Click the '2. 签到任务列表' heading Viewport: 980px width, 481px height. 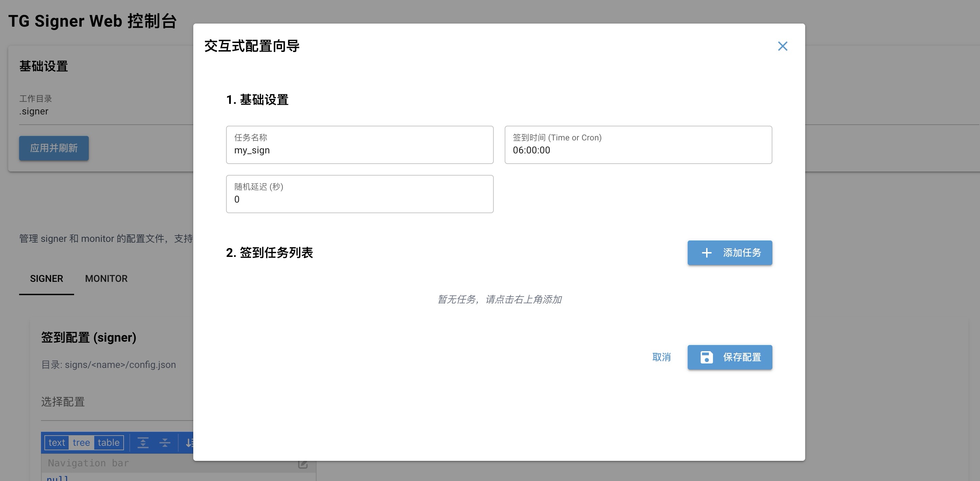coord(269,253)
